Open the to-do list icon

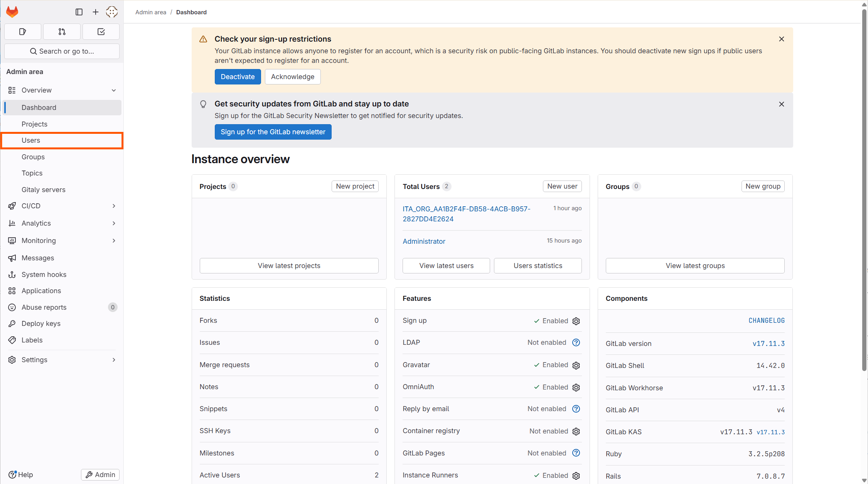coord(101,32)
